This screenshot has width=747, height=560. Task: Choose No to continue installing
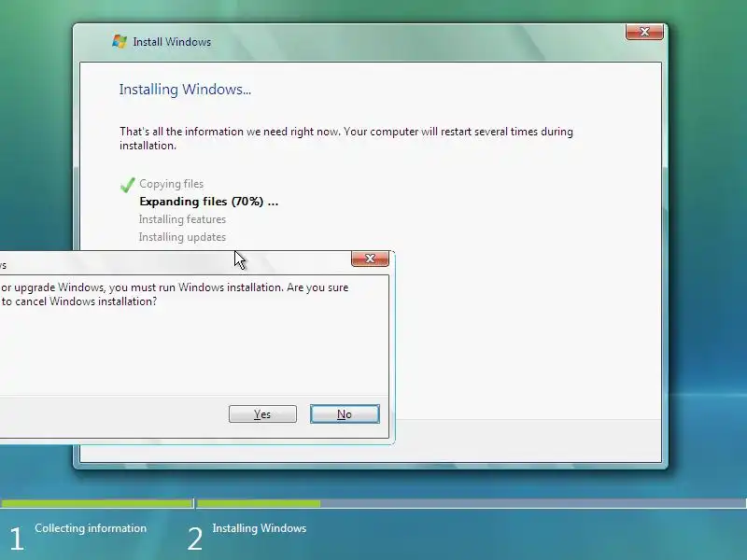pyautogui.click(x=345, y=413)
